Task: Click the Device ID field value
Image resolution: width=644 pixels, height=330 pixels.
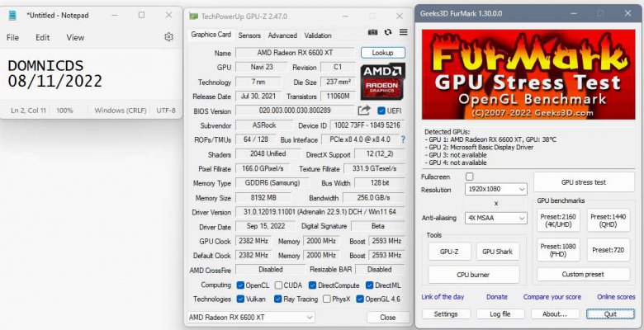Action: pos(367,125)
